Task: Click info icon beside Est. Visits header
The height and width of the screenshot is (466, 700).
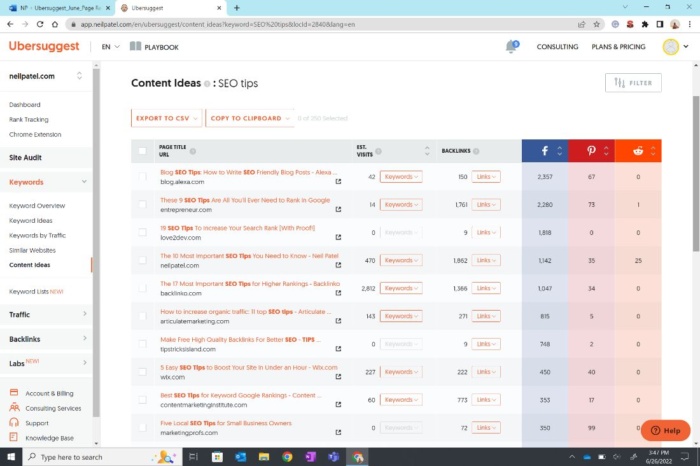Action: tap(379, 151)
